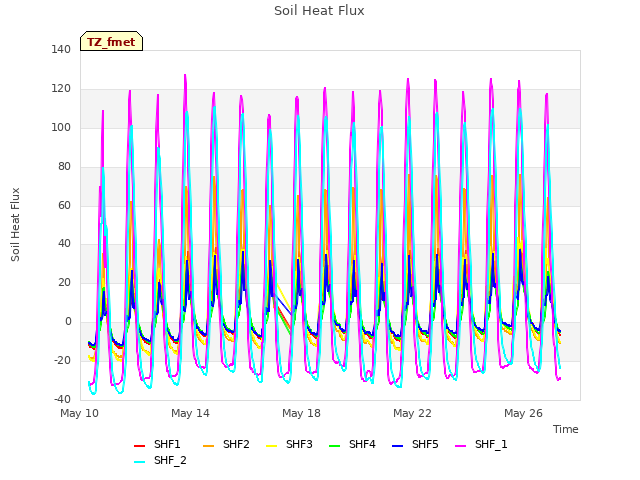
Task: Click the Soil Heat Flux chart title
Action: coord(319,11)
